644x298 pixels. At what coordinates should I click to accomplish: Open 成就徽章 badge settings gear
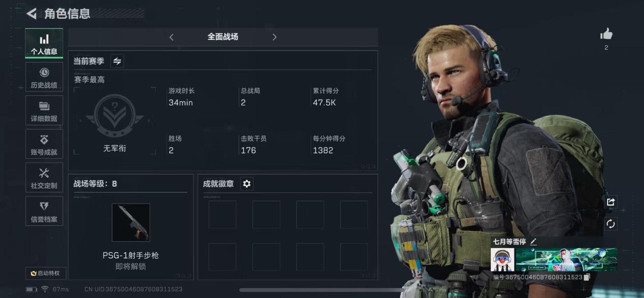pos(247,184)
